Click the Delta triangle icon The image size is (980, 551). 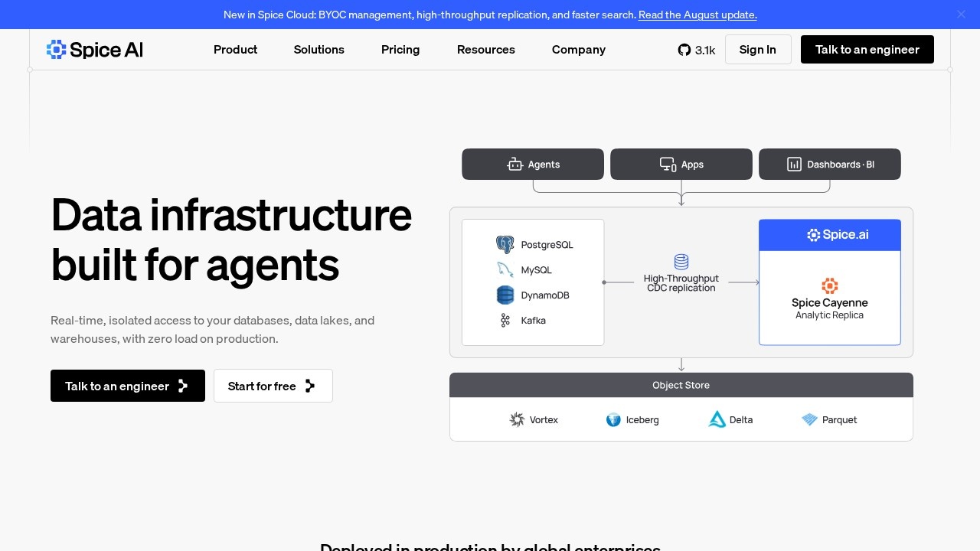(717, 419)
